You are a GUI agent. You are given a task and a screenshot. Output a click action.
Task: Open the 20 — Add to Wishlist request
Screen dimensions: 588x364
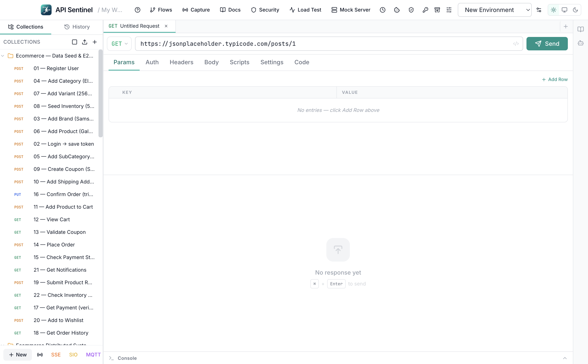pyautogui.click(x=51, y=320)
